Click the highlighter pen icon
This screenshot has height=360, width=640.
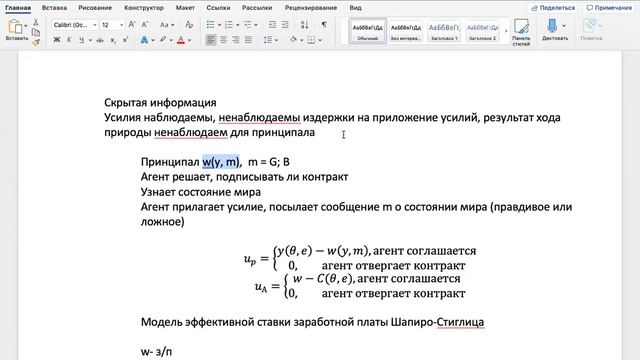[x=163, y=40]
